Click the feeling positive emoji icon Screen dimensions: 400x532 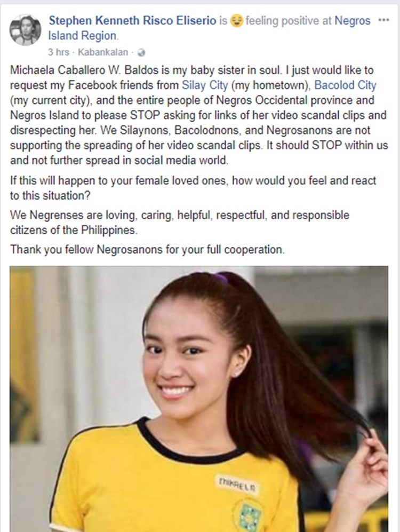click(237, 21)
